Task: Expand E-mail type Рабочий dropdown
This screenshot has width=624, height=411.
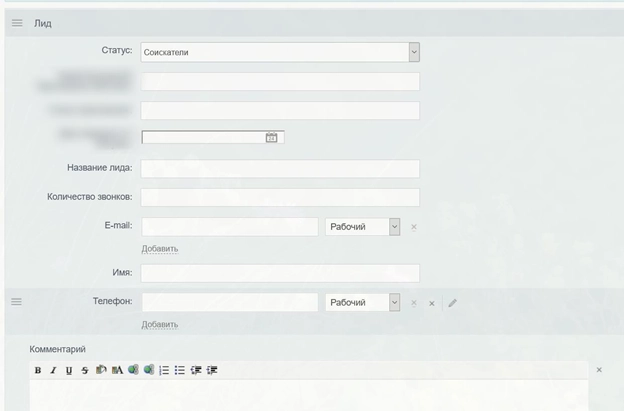Action: coord(394,227)
